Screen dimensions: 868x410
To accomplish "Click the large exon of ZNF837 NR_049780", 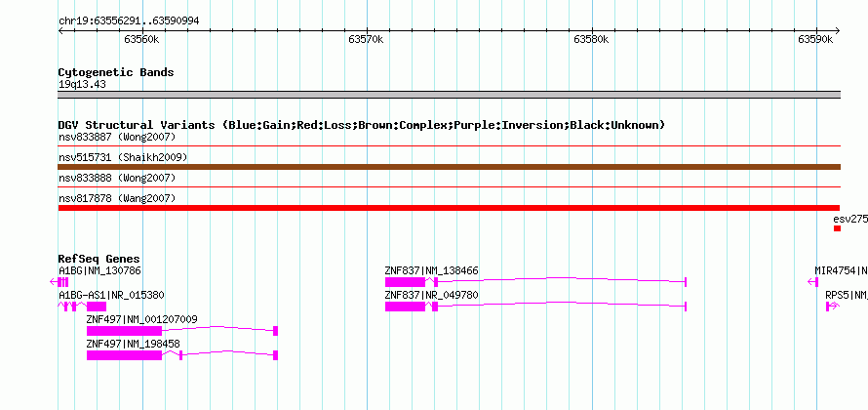I will (x=405, y=307).
